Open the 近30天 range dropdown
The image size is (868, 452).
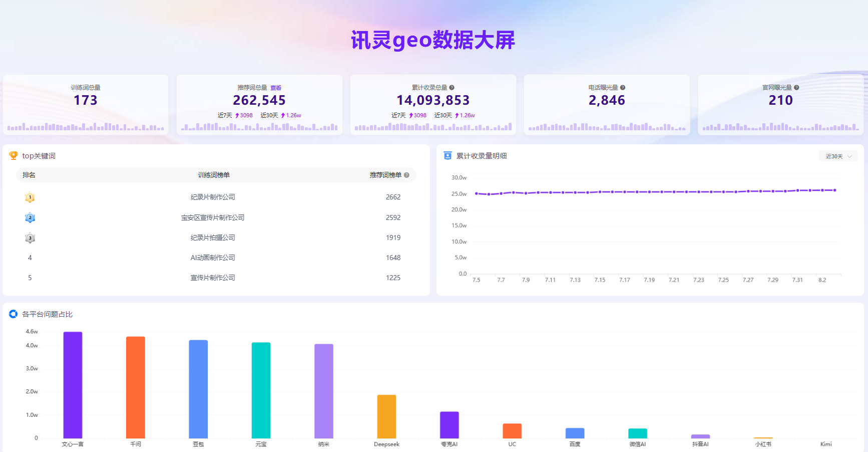838,156
